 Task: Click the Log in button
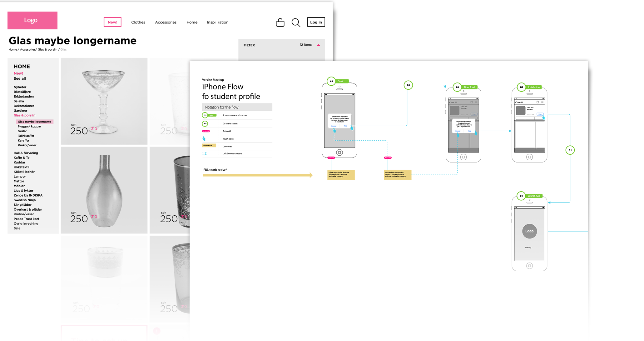pos(316,22)
